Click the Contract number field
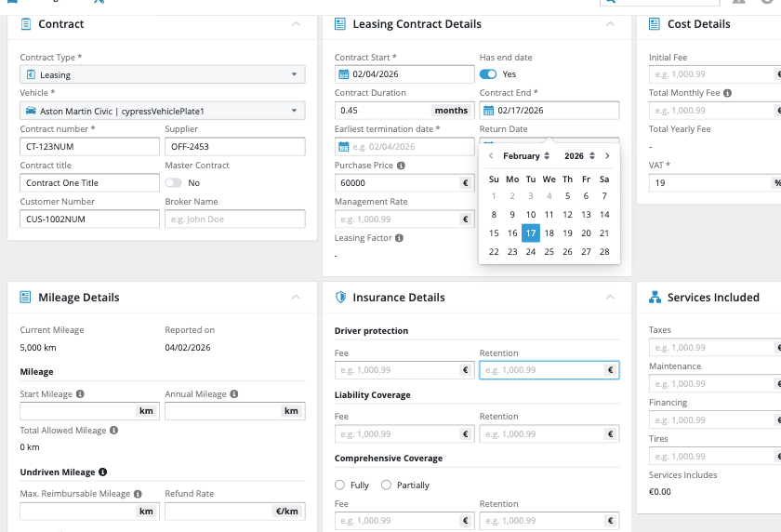Image resolution: width=781 pixels, height=532 pixels. coord(89,147)
